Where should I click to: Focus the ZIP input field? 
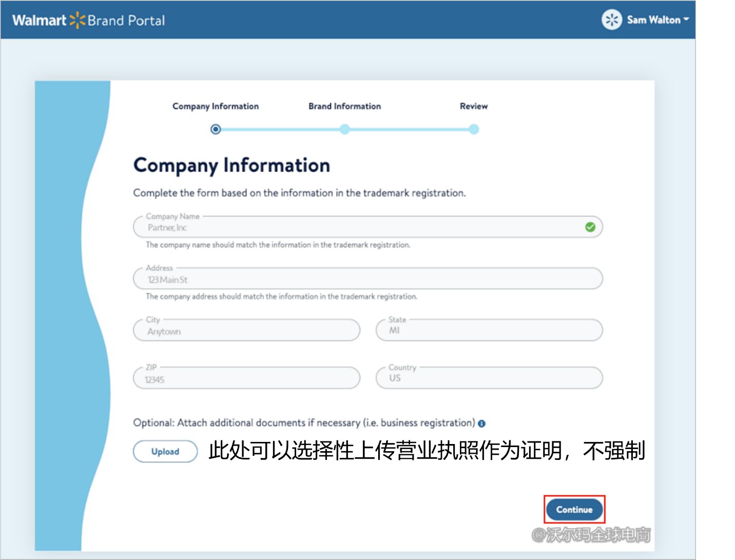pos(246,378)
